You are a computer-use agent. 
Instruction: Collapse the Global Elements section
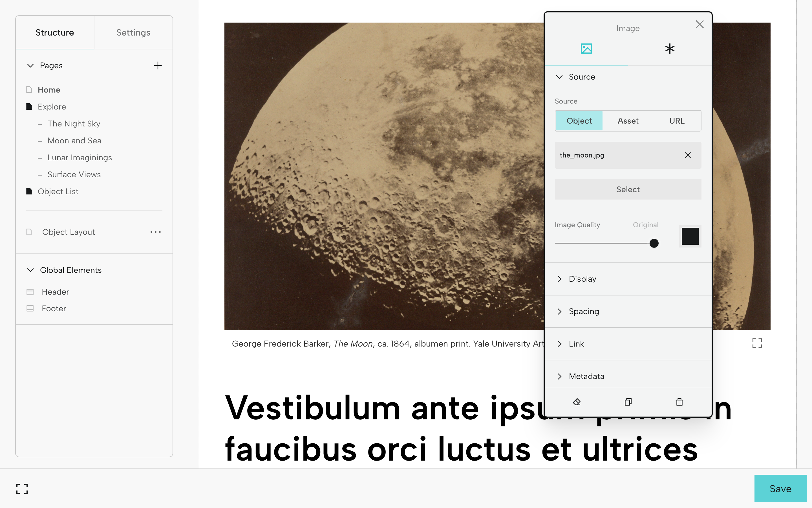30,270
